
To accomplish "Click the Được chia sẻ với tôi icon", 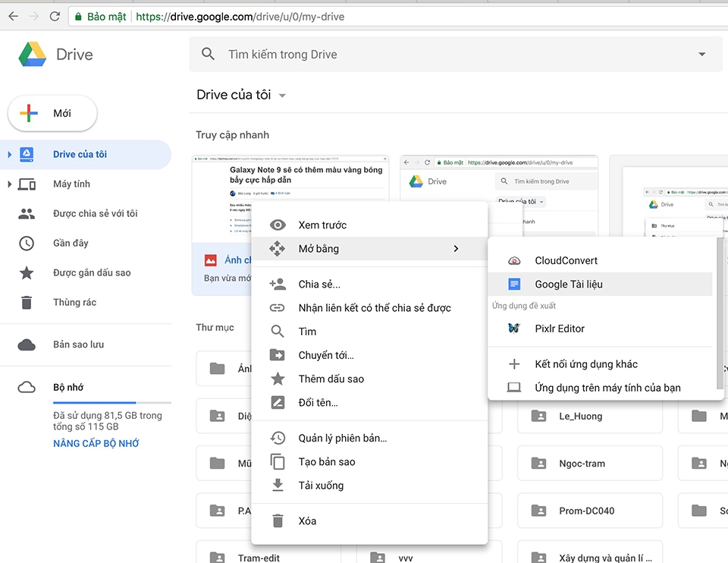I will point(27,213).
